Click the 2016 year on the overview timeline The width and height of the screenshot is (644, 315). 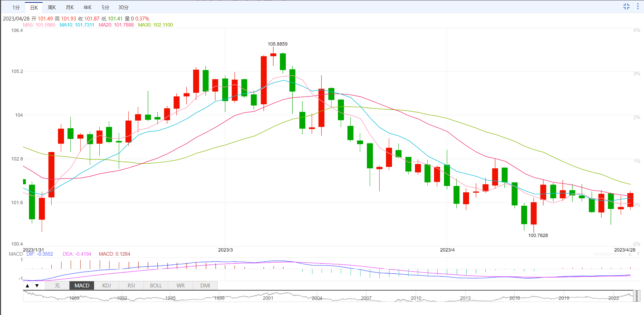point(515,298)
